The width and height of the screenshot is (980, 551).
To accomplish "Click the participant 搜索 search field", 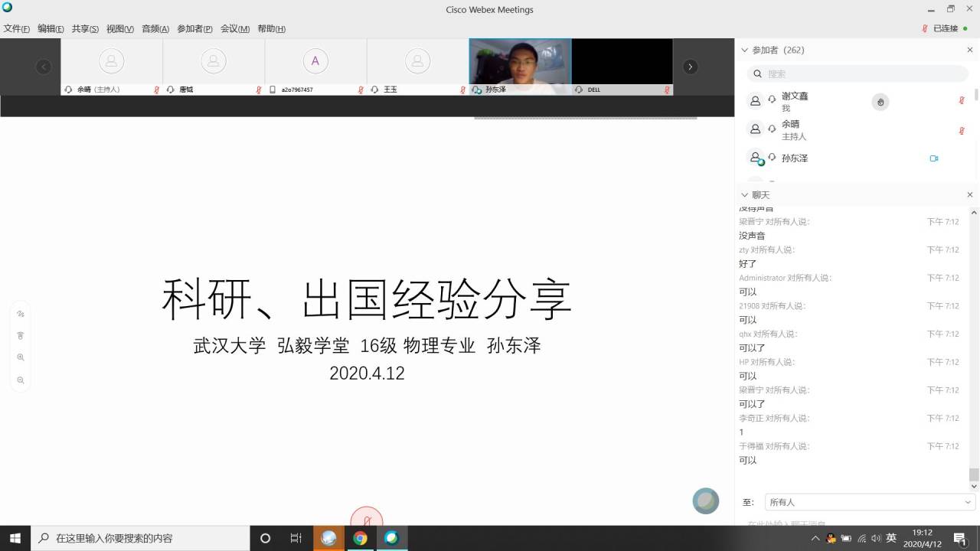I will click(857, 73).
